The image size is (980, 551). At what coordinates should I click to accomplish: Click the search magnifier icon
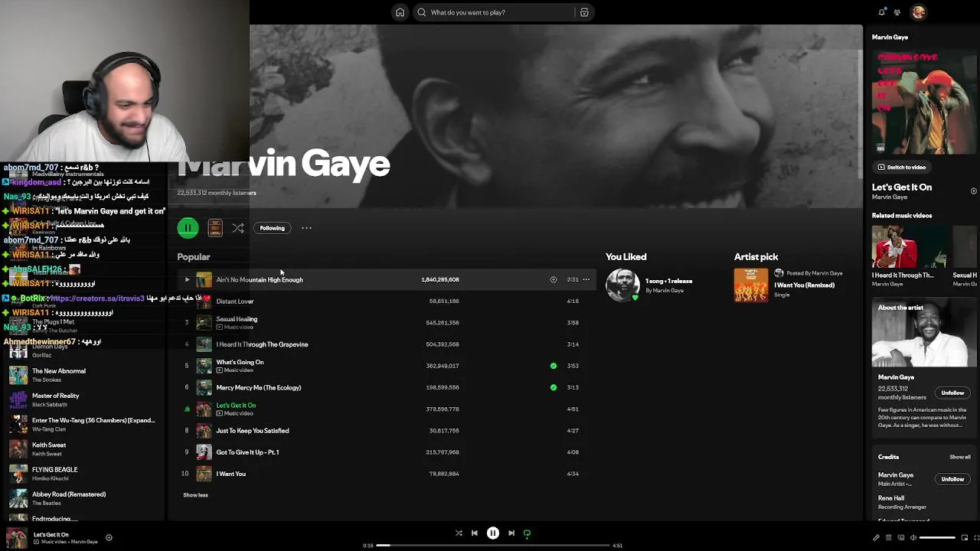(x=422, y=12)
